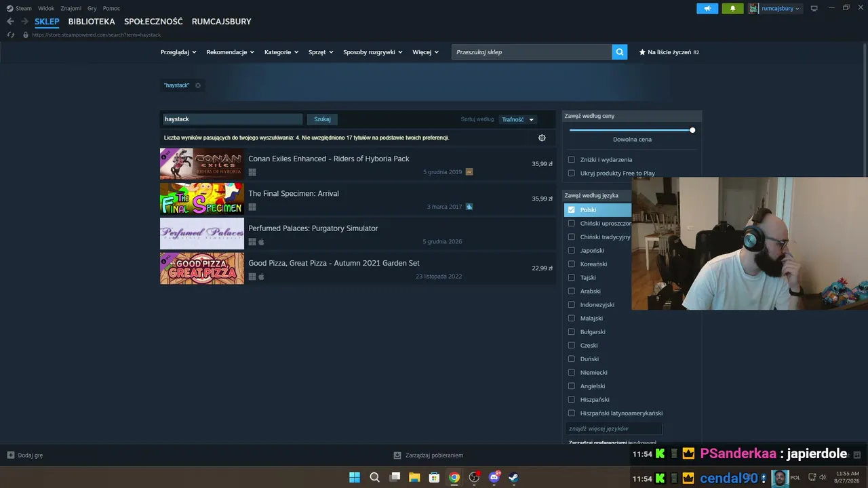Viewport: 868px width, 488px height.
Task: Click the haystack search term field
Action: pyautogui.click(x=232, y=119)
